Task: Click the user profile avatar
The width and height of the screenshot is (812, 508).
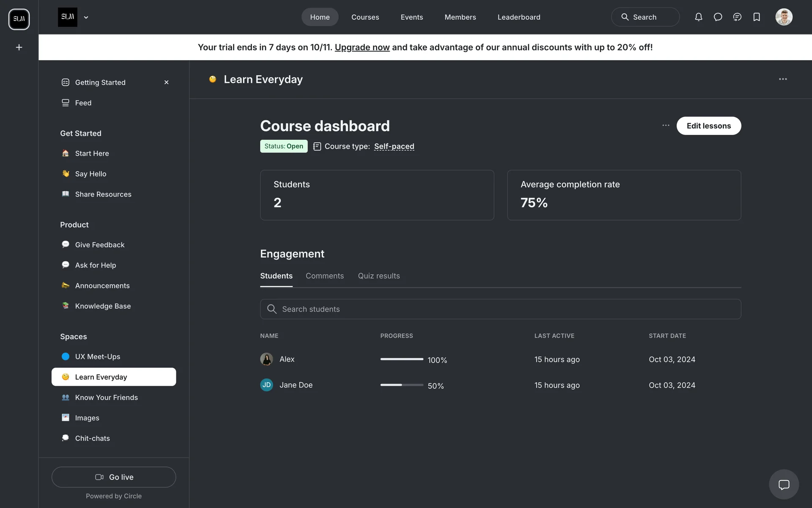Action: pyautogui.click(x=784, y=17)
